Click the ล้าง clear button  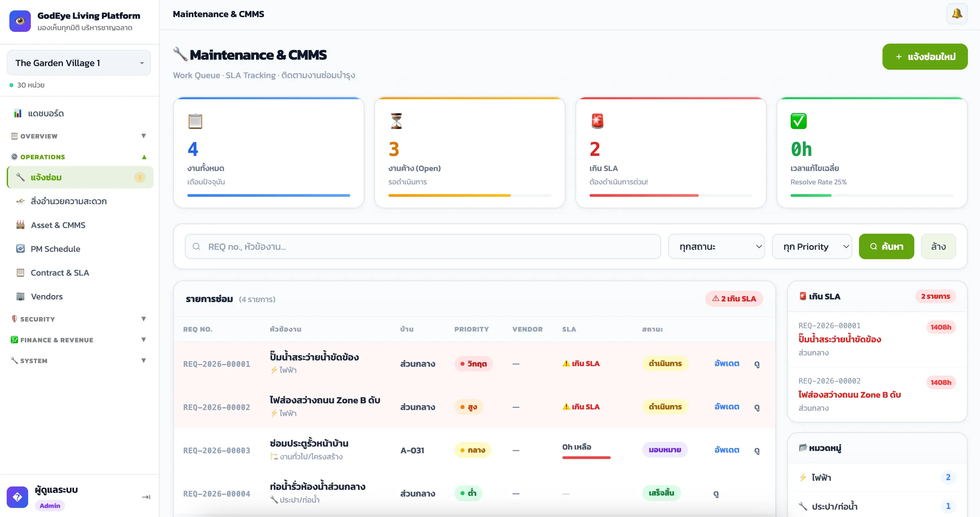(x=938, y=246)
